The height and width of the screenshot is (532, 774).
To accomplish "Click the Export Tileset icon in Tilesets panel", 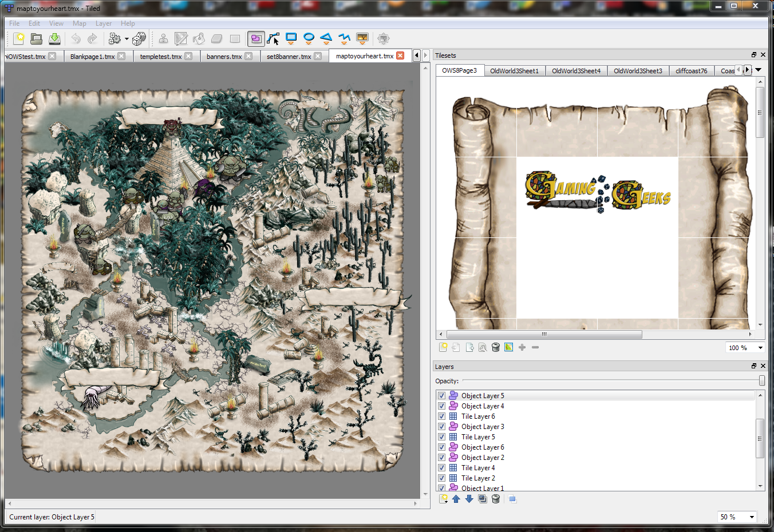I will tap(469, 347).
